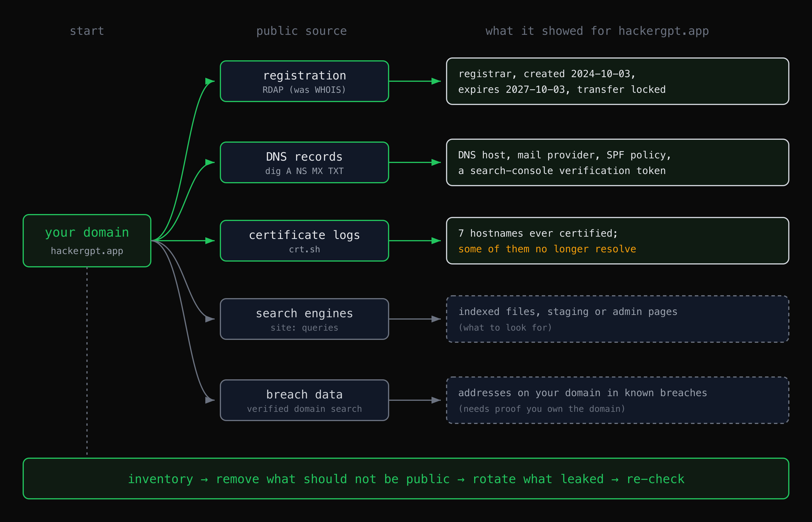This screenshot has width=812, height=522.
Task: Click the addresses in known breaches box
Action: [617, 400]
